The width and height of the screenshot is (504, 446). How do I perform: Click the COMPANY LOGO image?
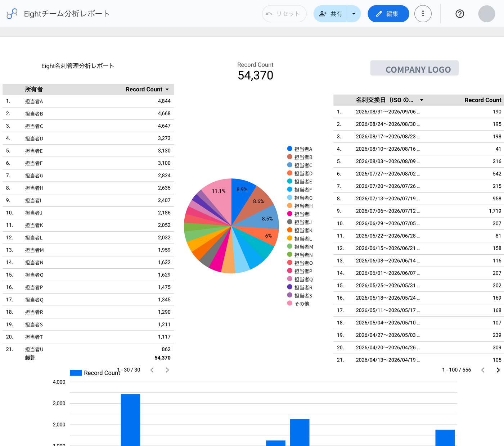(x=414, y=68)
